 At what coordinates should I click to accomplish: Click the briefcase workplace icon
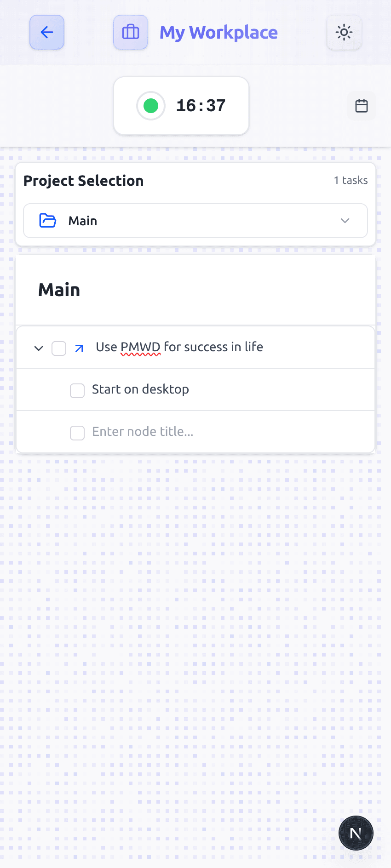(131, 32)
